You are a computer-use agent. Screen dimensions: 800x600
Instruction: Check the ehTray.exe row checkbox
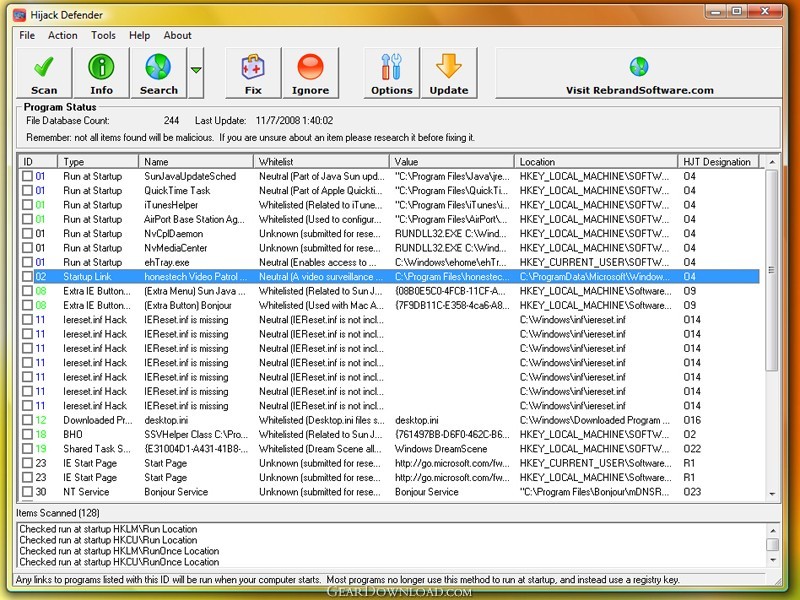[28, 262]
